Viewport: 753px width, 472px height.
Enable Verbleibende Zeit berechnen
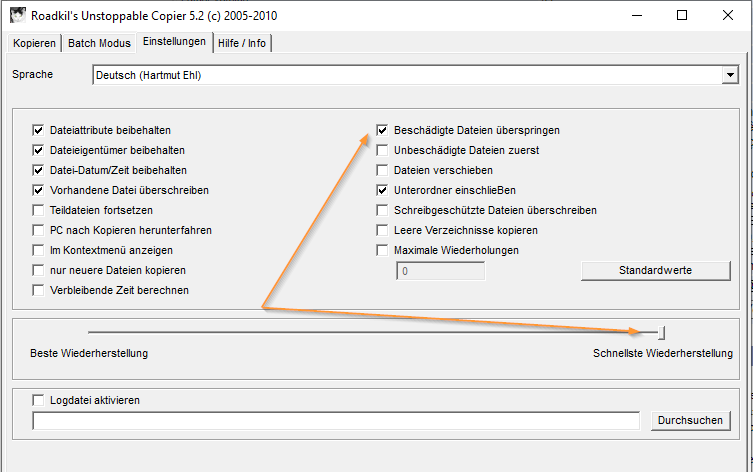point(38,290)
